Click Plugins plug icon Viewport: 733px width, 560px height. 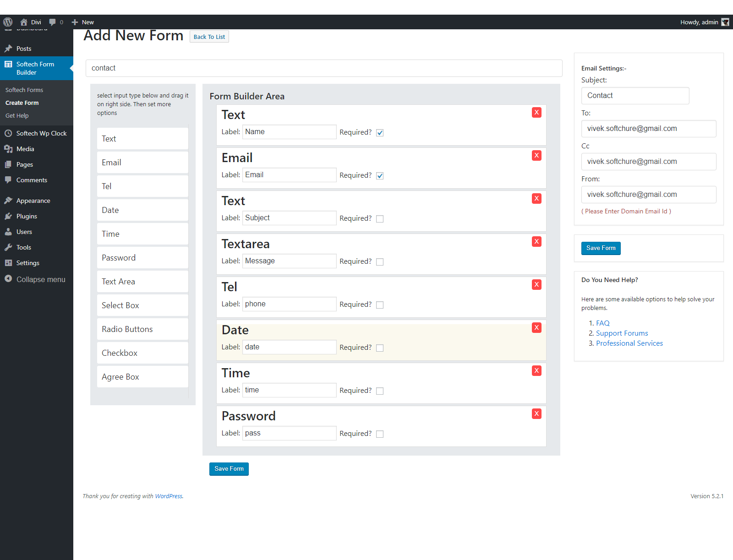pos(8,216)
